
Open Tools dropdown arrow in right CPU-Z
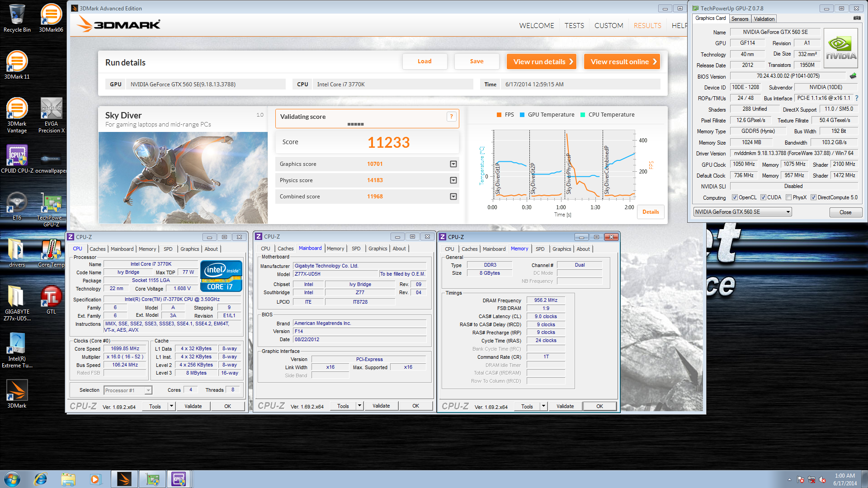543,406
